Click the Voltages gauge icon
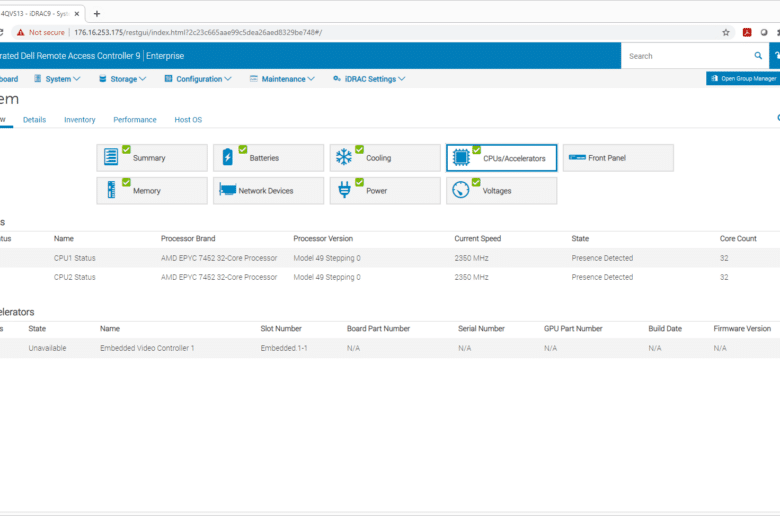 [x=461, y=190]
